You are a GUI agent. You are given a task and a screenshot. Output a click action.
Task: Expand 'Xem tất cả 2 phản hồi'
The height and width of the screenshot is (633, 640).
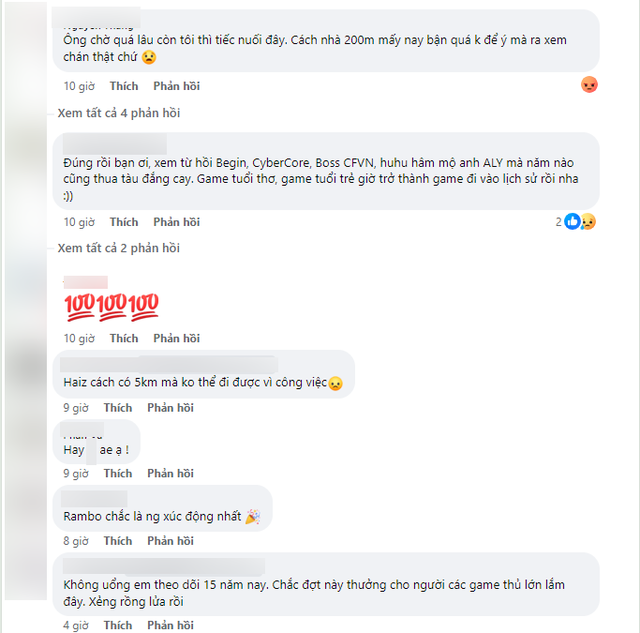click(x=119, y=248)
